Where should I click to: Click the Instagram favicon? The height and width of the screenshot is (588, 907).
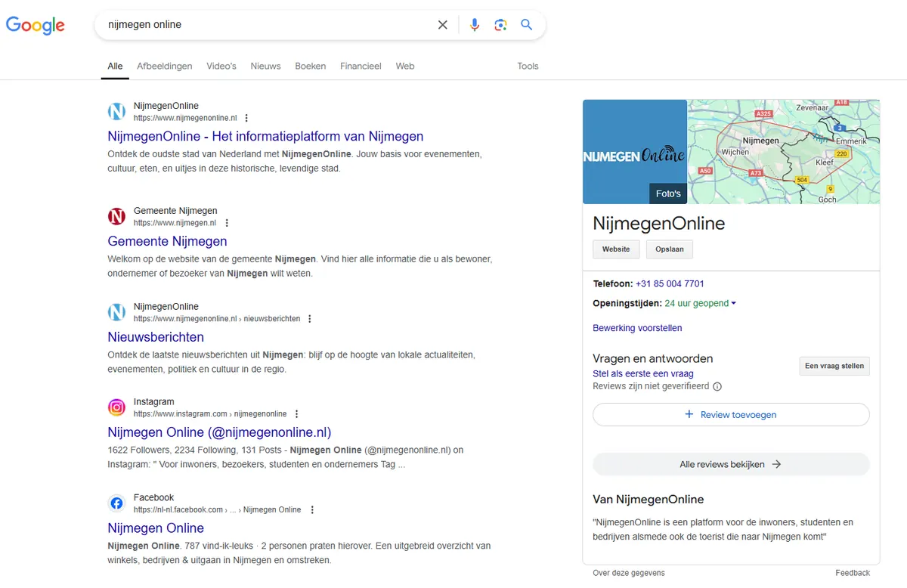116,407
